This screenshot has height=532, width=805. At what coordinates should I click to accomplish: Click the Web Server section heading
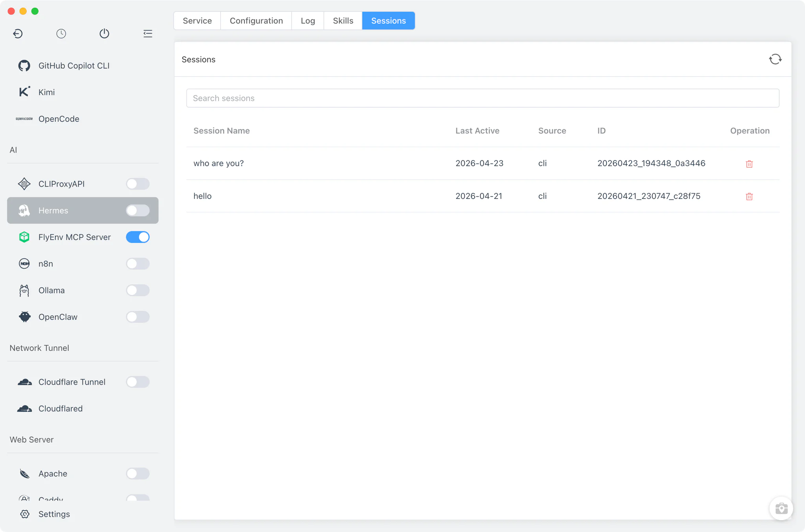[31, 439]
